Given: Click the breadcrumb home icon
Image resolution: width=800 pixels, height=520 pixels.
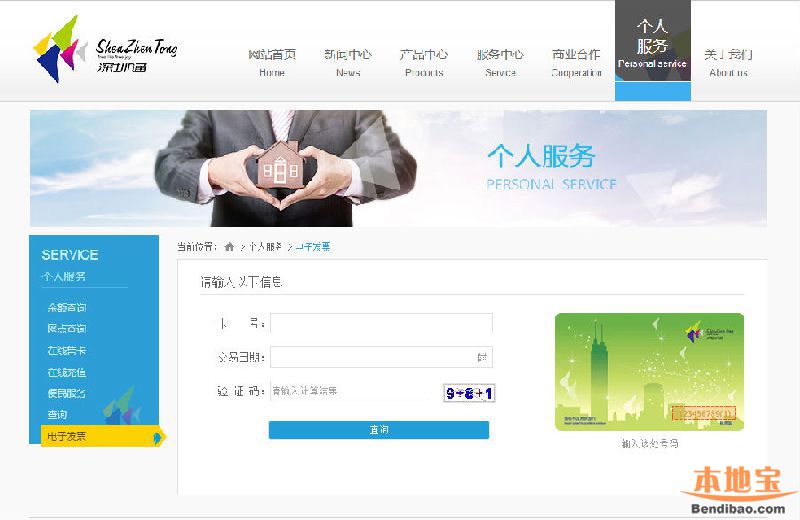Looking at the screenshot, I should click(229, 247).
